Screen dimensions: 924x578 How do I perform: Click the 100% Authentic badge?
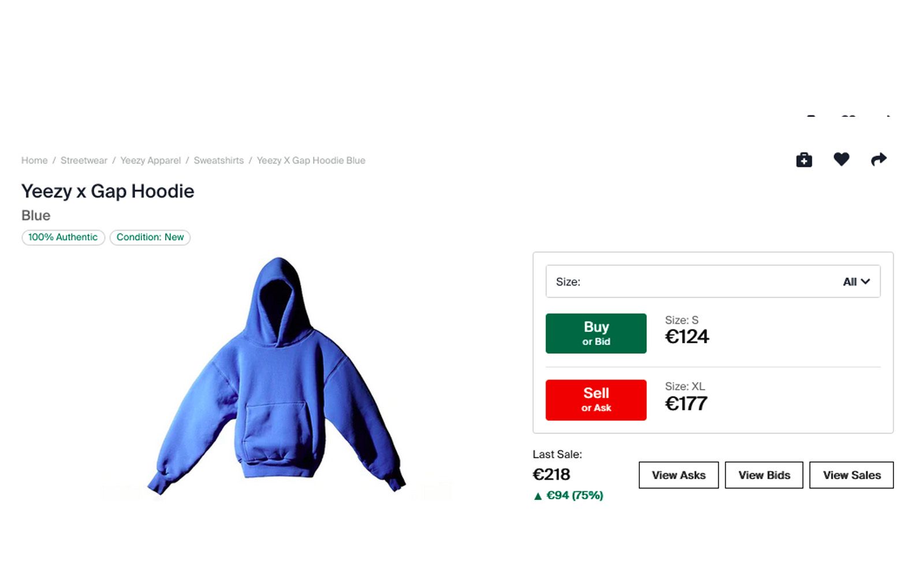(x=63, y=238)
